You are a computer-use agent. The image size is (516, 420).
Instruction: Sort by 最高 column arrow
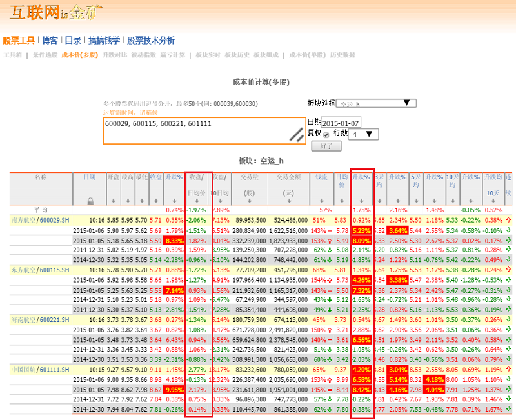[x=128, y=201]
